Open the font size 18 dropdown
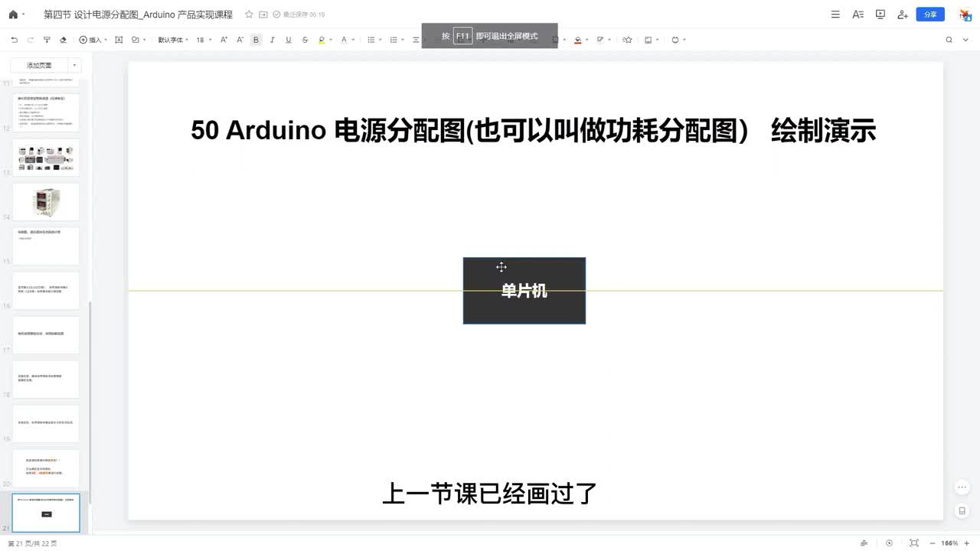 tap(204, 40)
